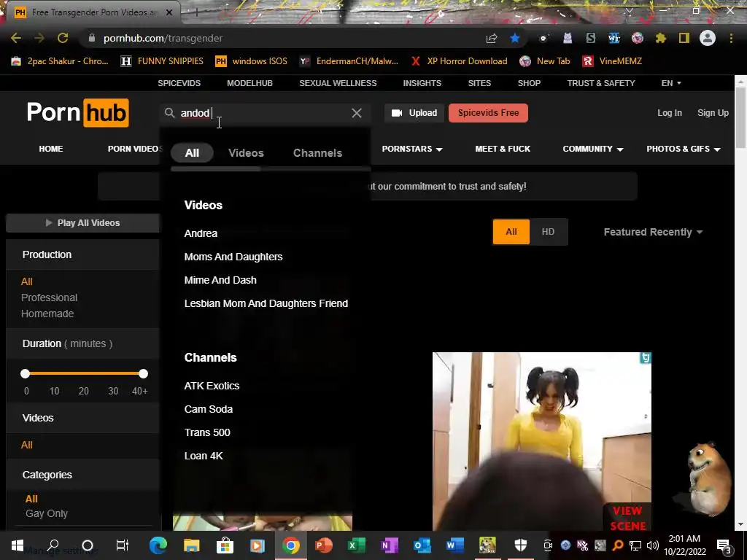Open Outlook from the taskbar
Screen dimensions: 747x560
pos(422,545)
